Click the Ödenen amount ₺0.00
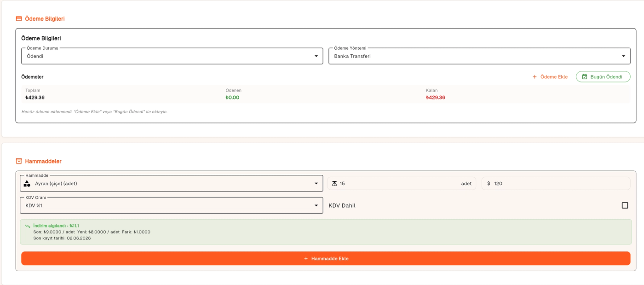The height and width of the screenshot is (285, 644). 232,98
